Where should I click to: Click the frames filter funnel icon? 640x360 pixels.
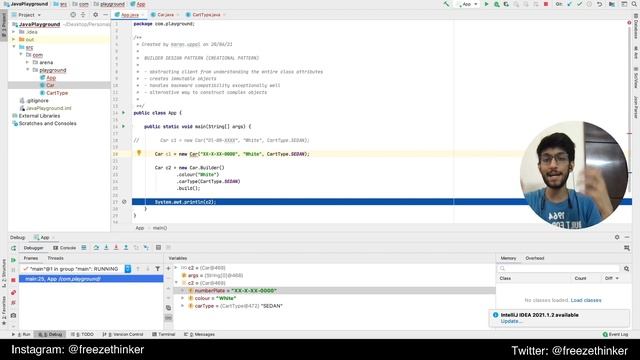(x=158, y=269)
